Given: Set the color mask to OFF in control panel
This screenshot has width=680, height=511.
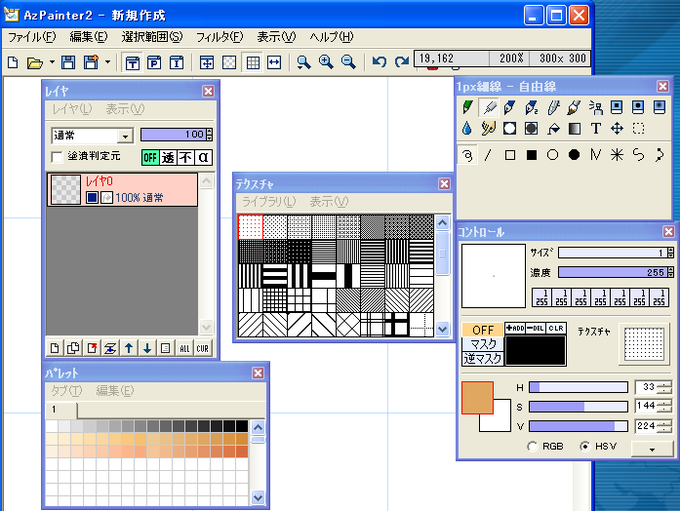Looking at the screenshot, I should (482, 330).
